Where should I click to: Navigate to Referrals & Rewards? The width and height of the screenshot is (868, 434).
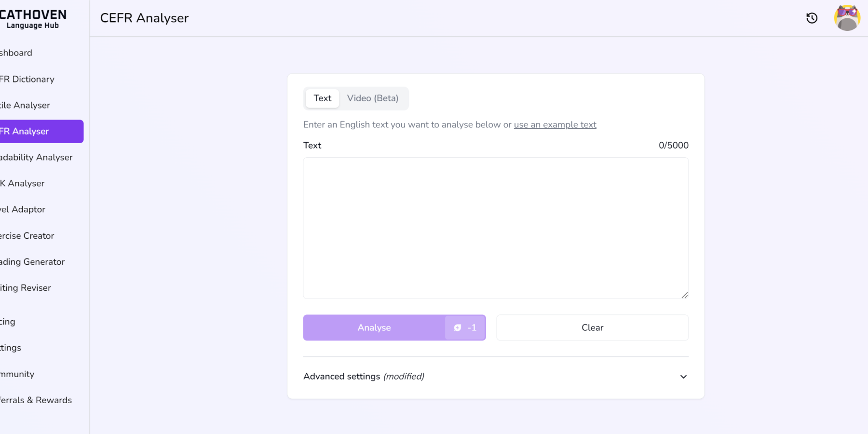coord(36,400)
